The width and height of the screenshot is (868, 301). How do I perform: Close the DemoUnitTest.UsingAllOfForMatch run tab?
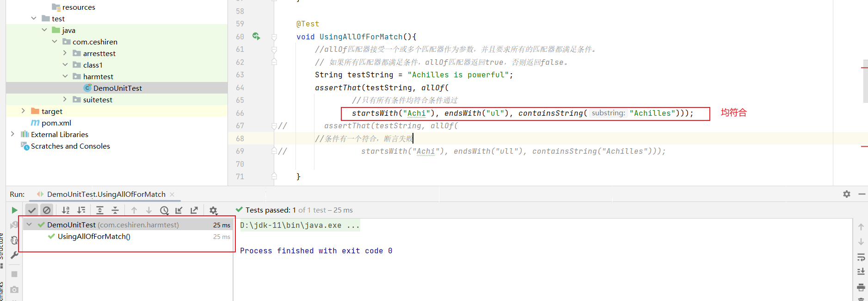click(x=172, y=194)
